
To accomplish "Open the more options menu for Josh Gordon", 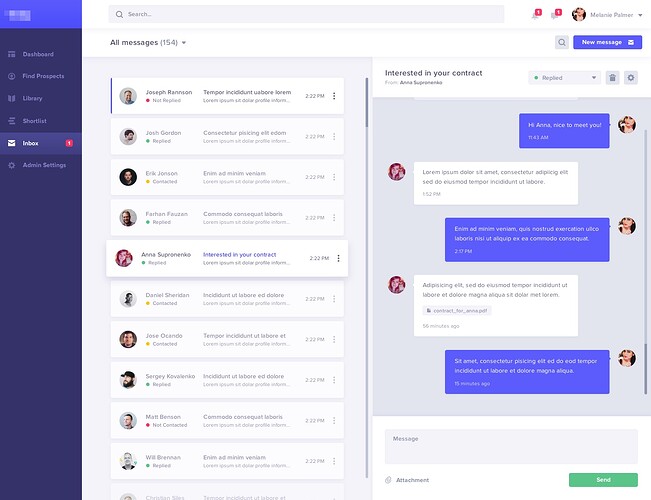I will 334,137.
